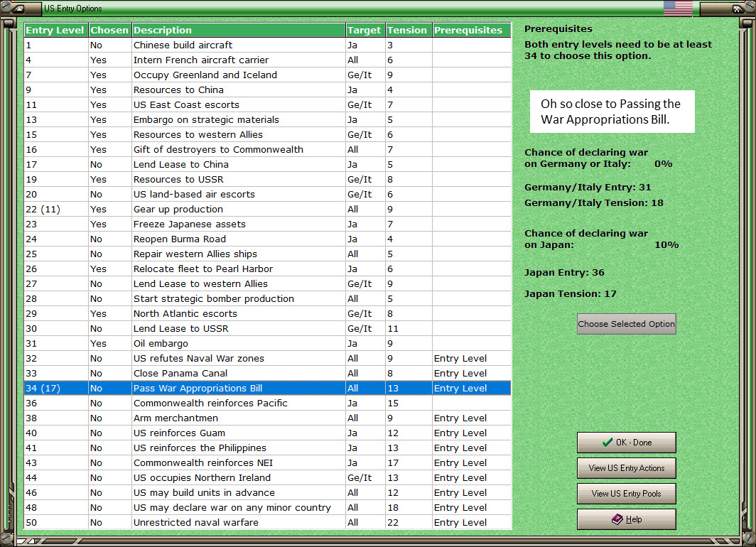Close the US Entry Options window
Screen dimensions: 756x547
(x=737, y=9)
